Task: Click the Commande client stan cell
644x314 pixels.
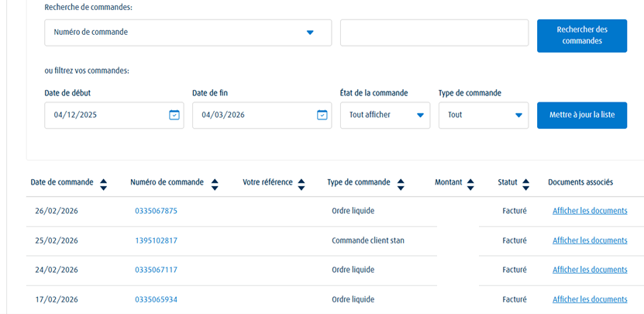Action: tap(368, 240)
